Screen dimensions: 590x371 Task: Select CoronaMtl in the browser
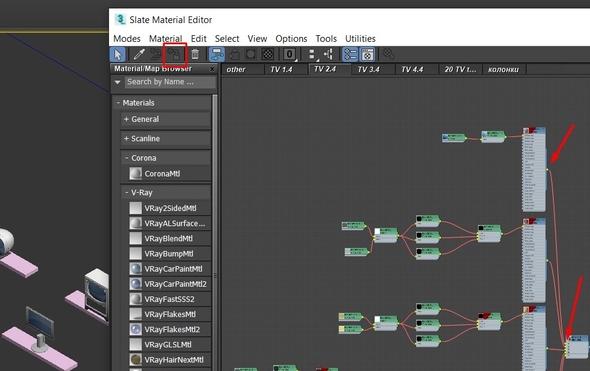pyautogui.click(x=169, y=174)
